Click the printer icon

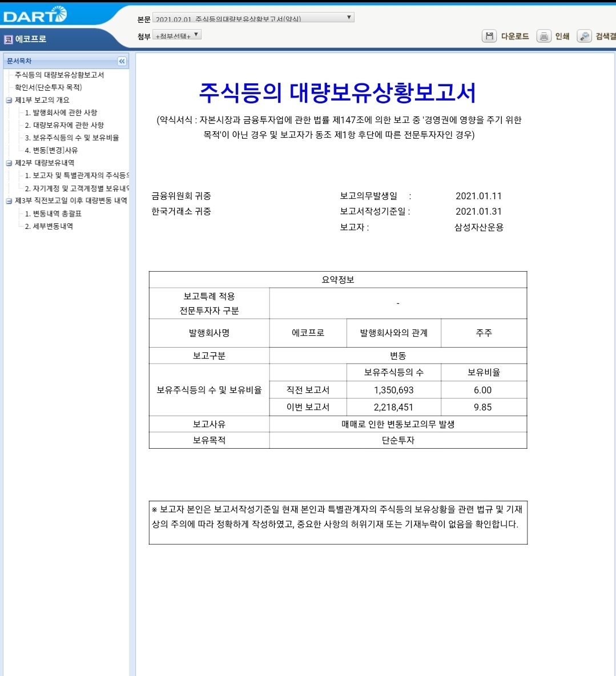[x=543, y=36]
